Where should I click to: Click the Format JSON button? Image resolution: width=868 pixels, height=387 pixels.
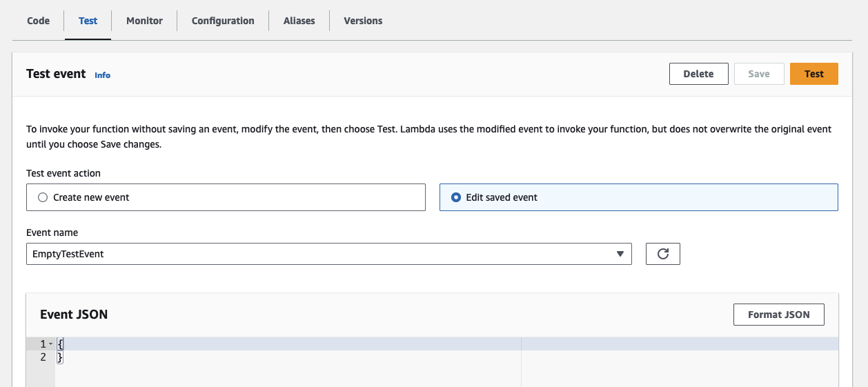[778, 315]
